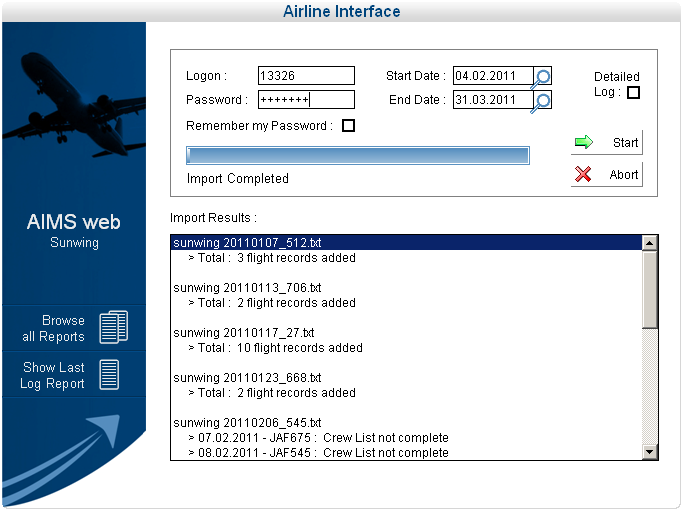687x513 pixels.
Task: Enable the Remember my Password checkbox
Action: pyautogui.click(x=349, y=126)
